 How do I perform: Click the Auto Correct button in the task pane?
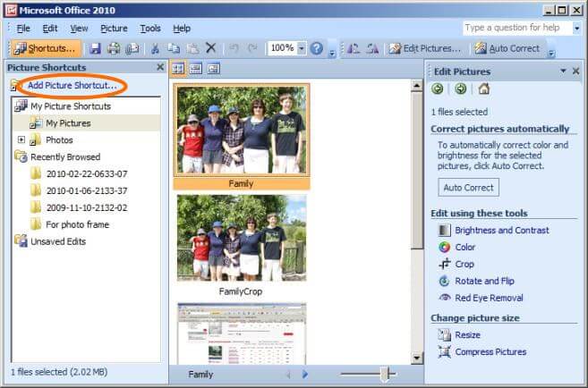(468, 188)
